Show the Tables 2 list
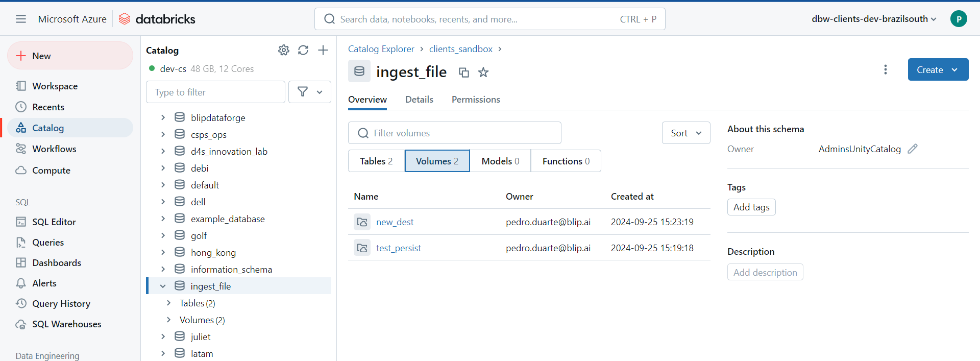Image resolution: width=980 pixels, height=361 pixels. [x=376, y=161]
